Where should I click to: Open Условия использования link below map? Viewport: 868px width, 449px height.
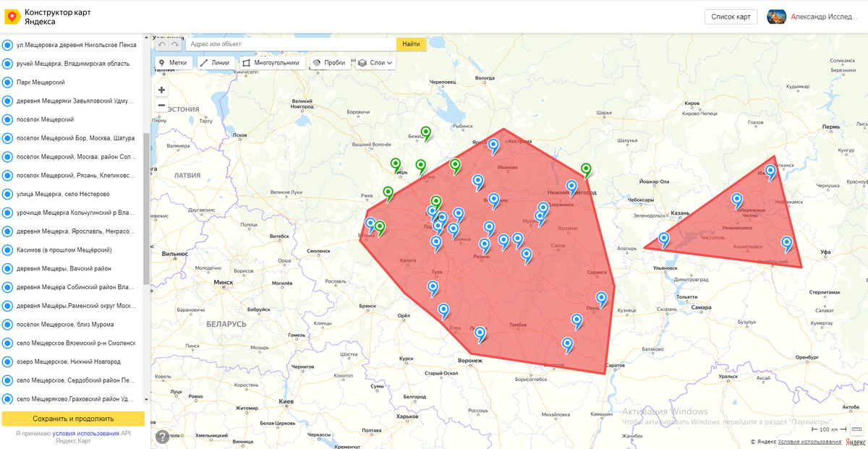[x=809, y=441]
